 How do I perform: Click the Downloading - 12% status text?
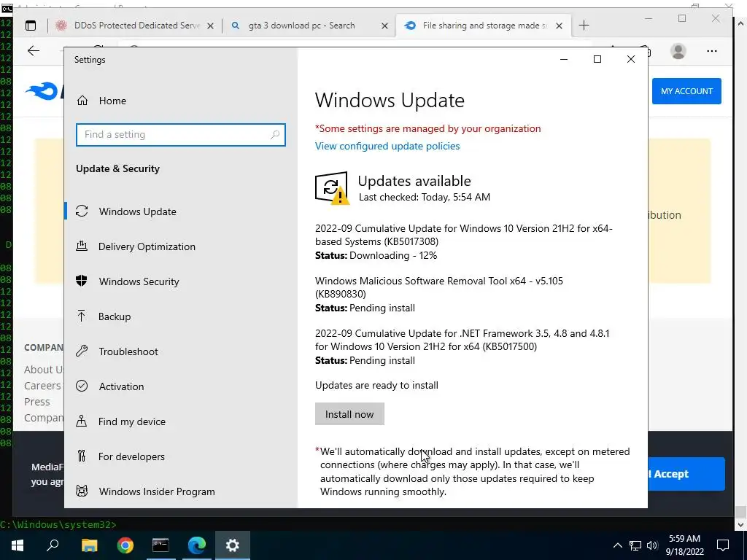[393, 256]
